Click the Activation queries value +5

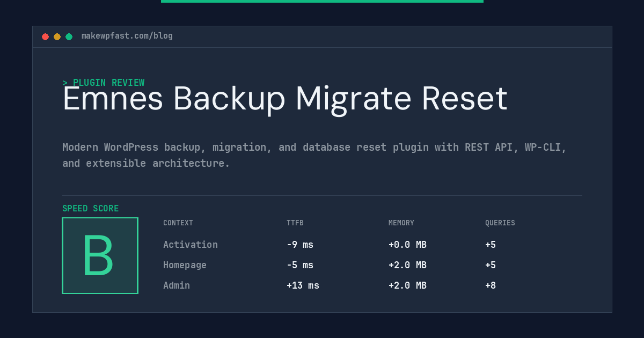coord(491,245)
